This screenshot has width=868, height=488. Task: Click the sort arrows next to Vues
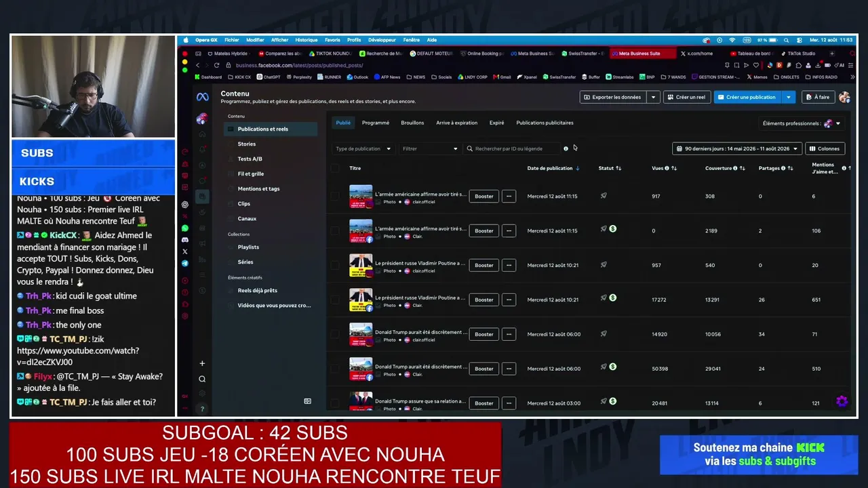(x=674, y=168)
